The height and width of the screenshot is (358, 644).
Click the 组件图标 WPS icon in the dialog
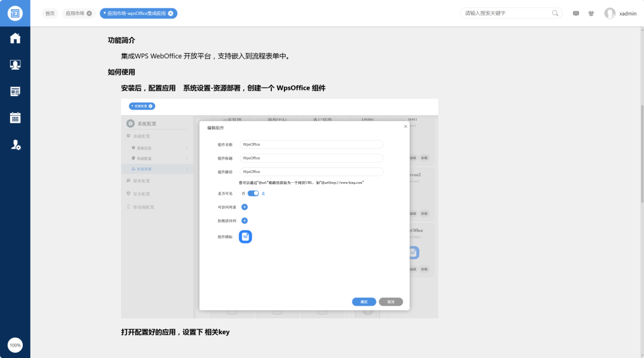(245, 236)
